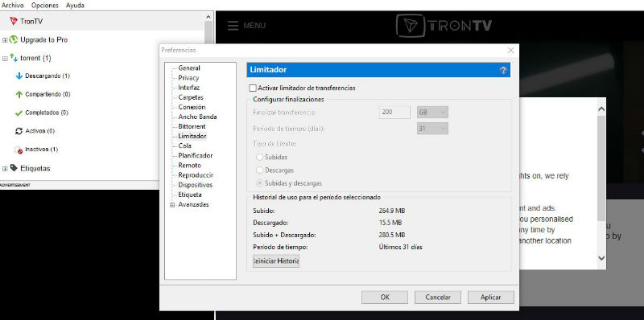Click the Avanzadas label in preferences tree
Screen dimensions: 644x320
tap(193, 204)
